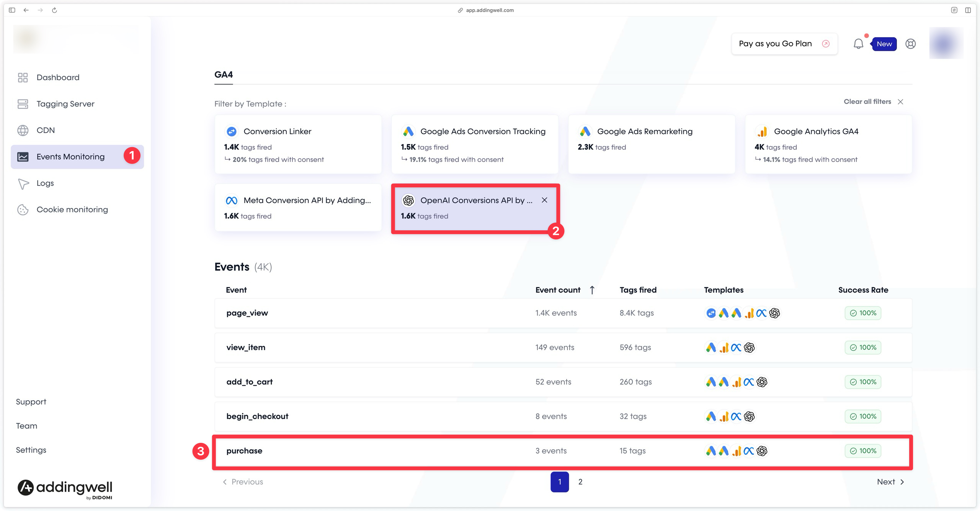The width and height of the screenshot is (980, 511).
Task: Open the Dashboard sidebar item
Action: tap(77, 77)
